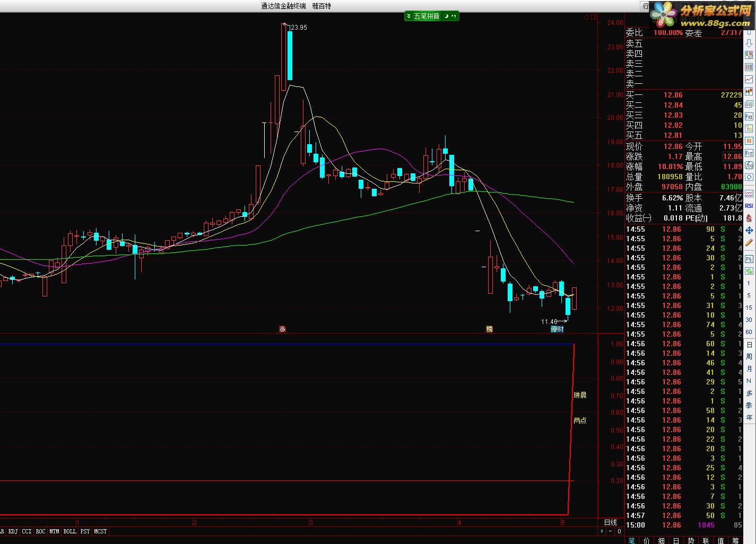This screenshot has height=544, width=756.
Task: Select the monthly 月 period
Action: [x=749, y=369]
